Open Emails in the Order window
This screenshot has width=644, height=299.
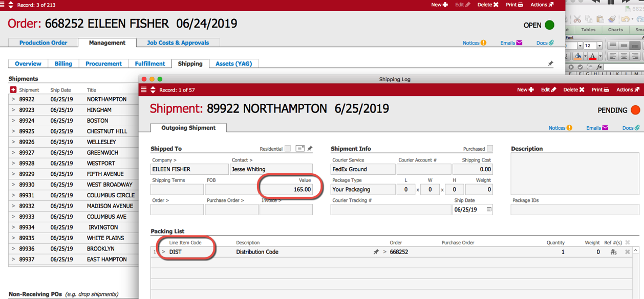[x=511, y=43]
